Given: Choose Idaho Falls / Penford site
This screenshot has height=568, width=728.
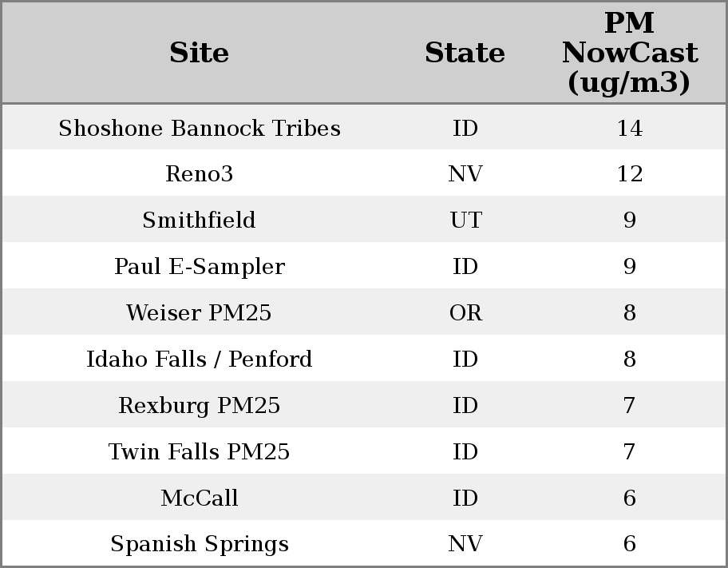Looking at the screenshot, I should coord(200,359).
